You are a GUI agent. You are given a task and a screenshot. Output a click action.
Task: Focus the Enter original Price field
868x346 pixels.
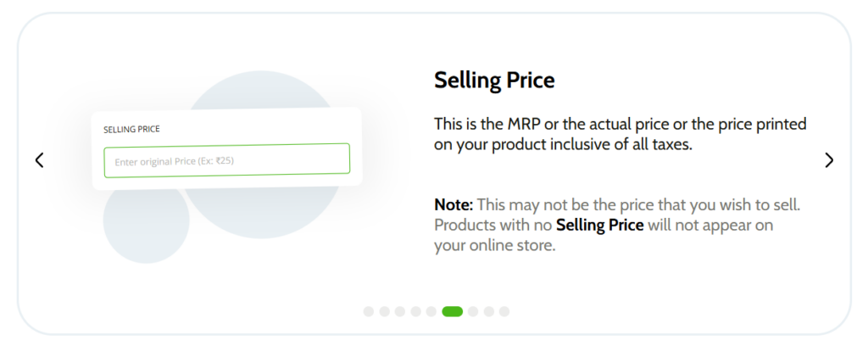[227, 160]
